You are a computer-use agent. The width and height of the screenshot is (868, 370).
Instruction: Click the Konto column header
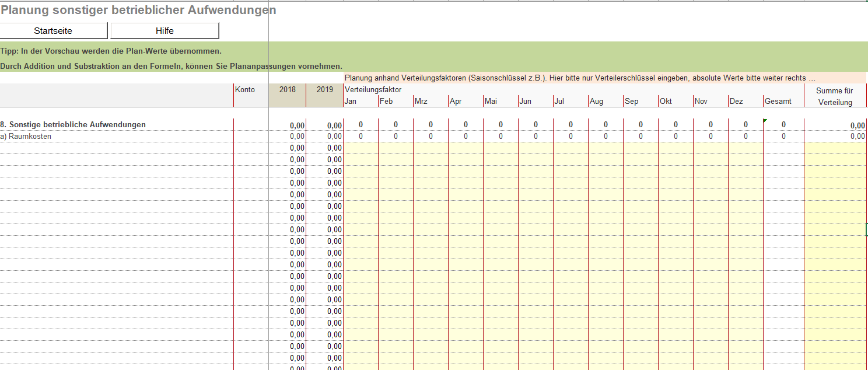tap(245, 90)
